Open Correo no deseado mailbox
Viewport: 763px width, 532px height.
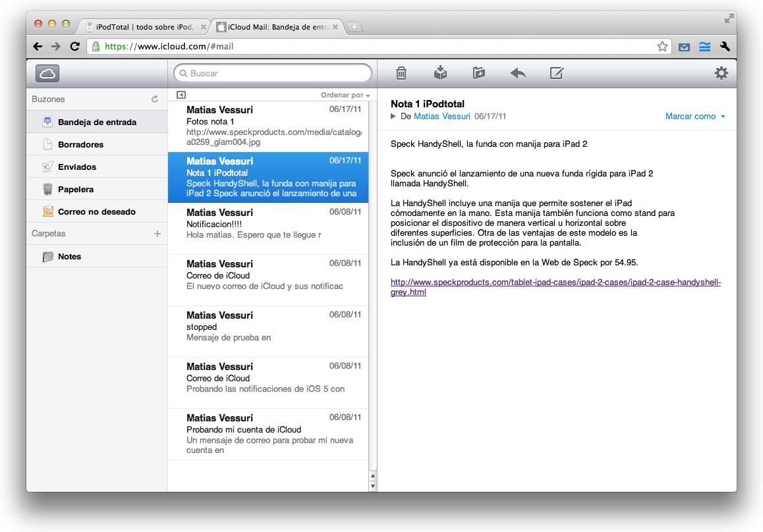[97, 211]
